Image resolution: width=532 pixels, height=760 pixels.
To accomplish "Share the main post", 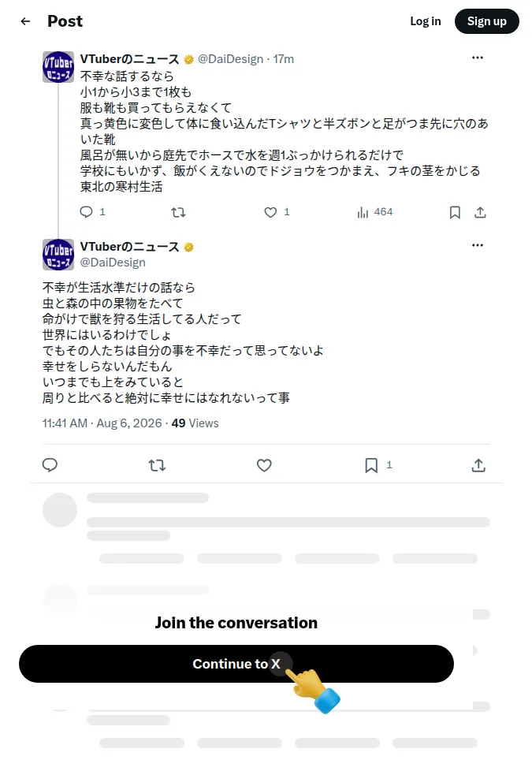I will 478,465.
